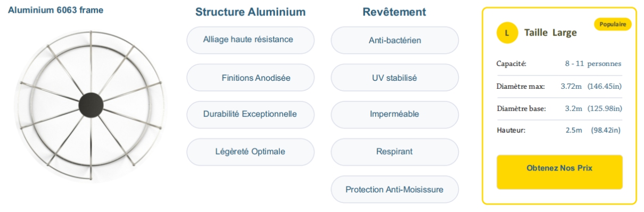Click the yellow L size badge icon

coord(506,33)
